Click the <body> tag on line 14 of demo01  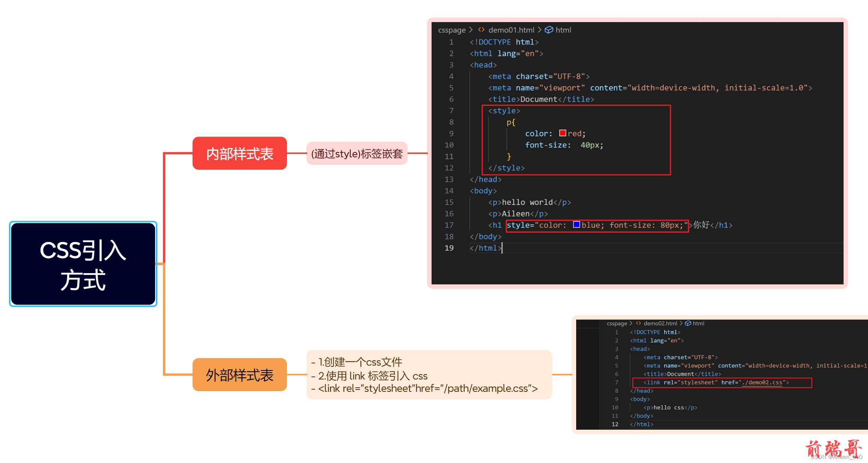483,191
